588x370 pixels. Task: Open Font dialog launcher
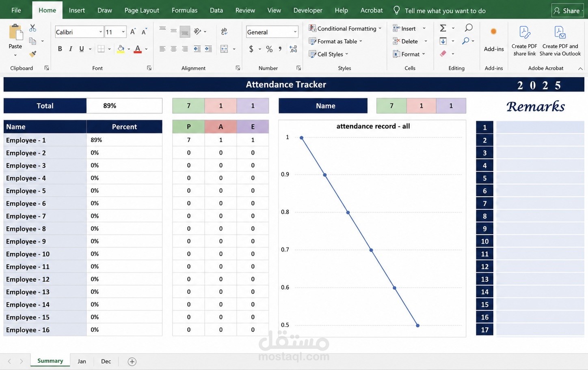(x=149, y=68)
